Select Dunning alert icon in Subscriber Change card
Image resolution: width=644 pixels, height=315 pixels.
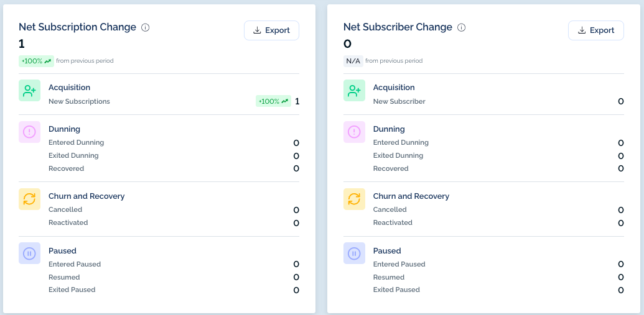pos(354,132)
